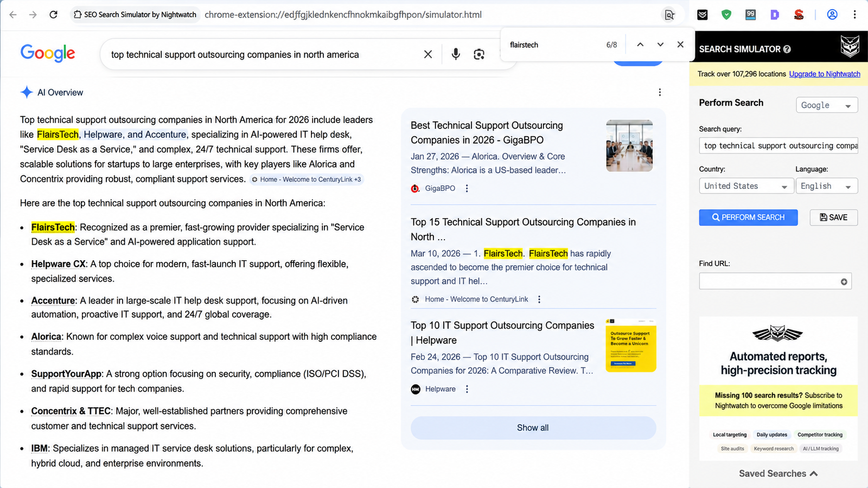Viewport: 868px width, 488px height.
Task: Click 'Missing 100 search results?' banner
Action: [x=778, y=401]
